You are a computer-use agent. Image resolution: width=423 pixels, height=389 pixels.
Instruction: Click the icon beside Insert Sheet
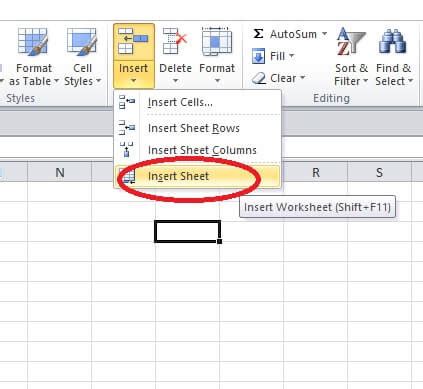(x=128, y=176)
